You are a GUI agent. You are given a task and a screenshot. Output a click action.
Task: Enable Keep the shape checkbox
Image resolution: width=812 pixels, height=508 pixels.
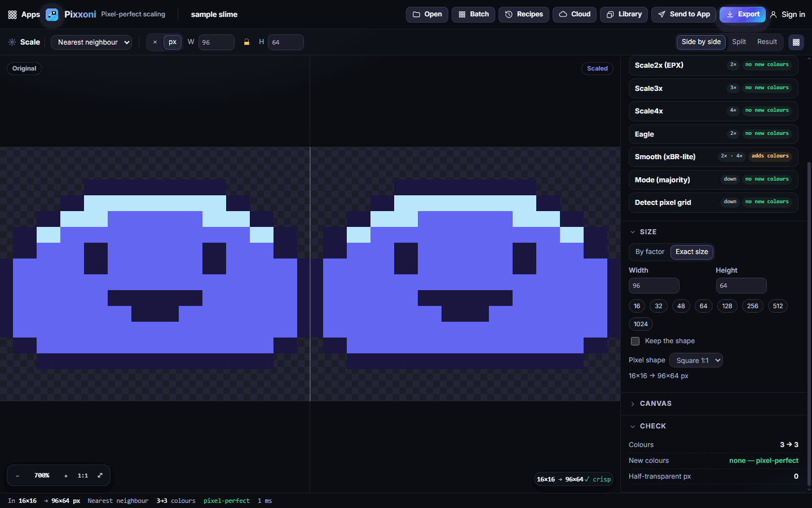[635, 341]
